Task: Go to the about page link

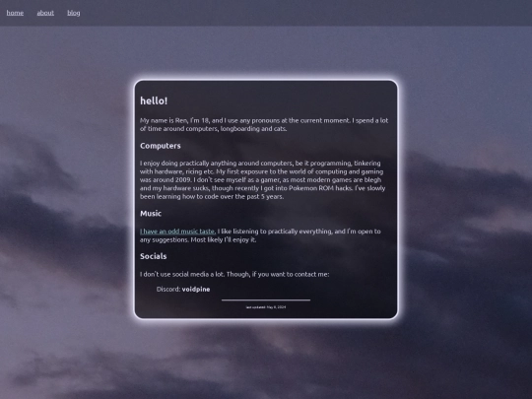Action: (45, 13)
